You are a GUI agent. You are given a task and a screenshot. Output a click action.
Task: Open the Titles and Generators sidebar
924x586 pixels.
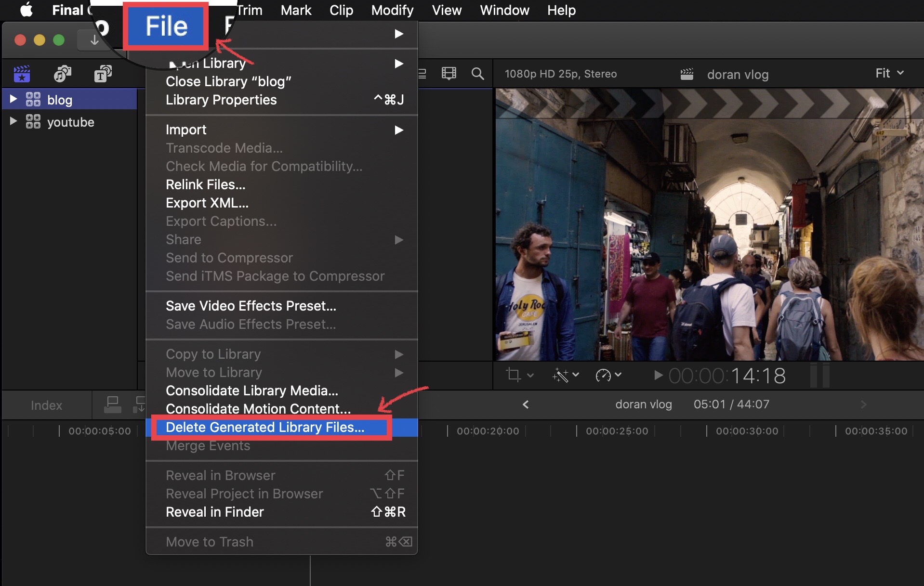point(103,74)
